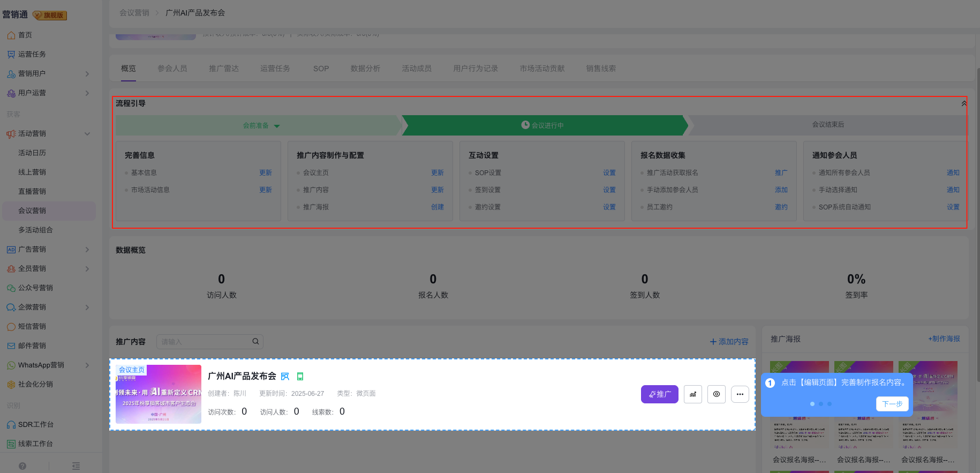980x473 pixels.
Task: Click the 会议营销 breadcrumb link
Action: click(134, 13)
